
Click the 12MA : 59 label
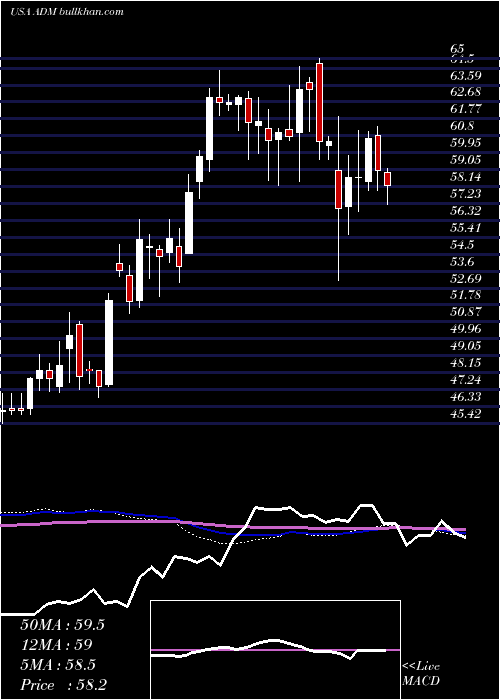(x=56, y=645)
